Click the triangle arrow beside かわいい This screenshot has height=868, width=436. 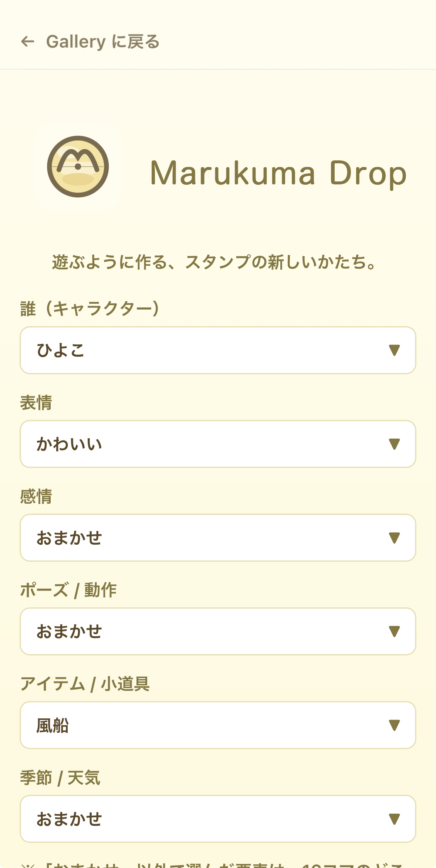[394, 444]
